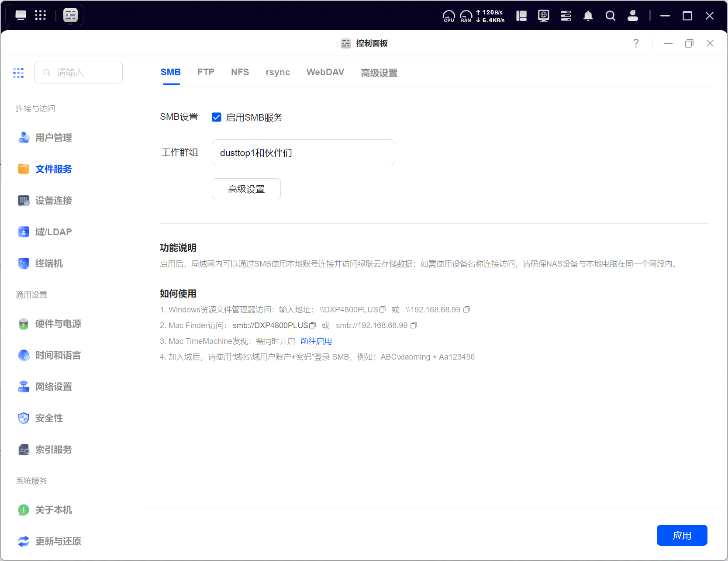
Task: Copy the \\DXP4800PLUS Windows address
Action: pos(382,310)
